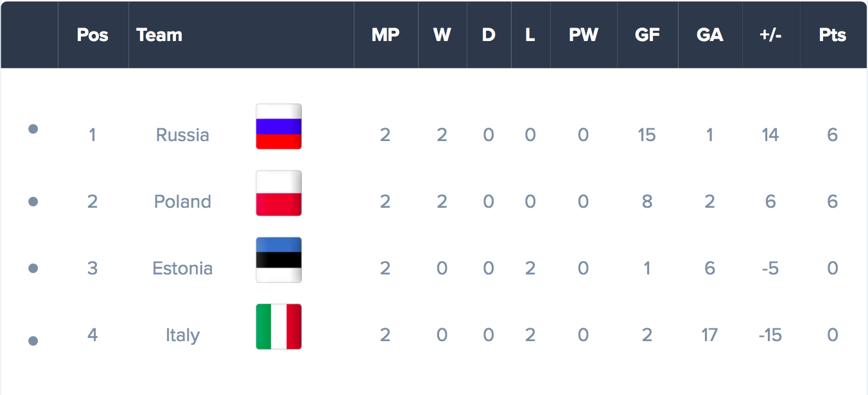This screenshot has height=395, width=868.
Task: Sort table by Pts column header
Action: [x=833, y=35]
